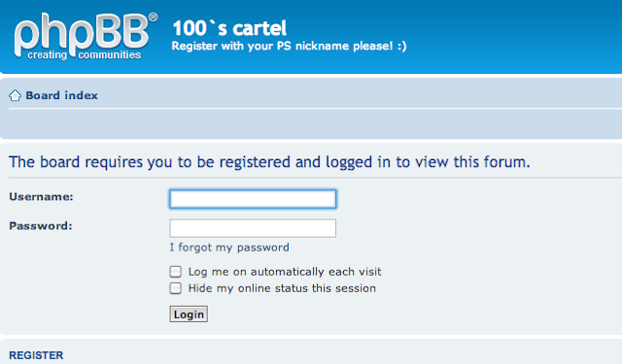This screenshot has width=622, height=364.
Task: Focus the Username input field
Action: pos(253,199)
